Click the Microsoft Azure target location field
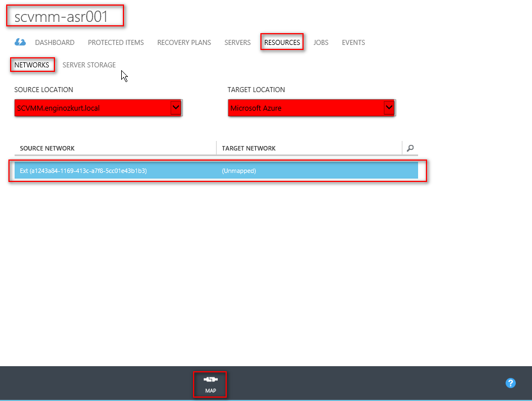Viewport: 532px width, 401px height. coord(312,108)
